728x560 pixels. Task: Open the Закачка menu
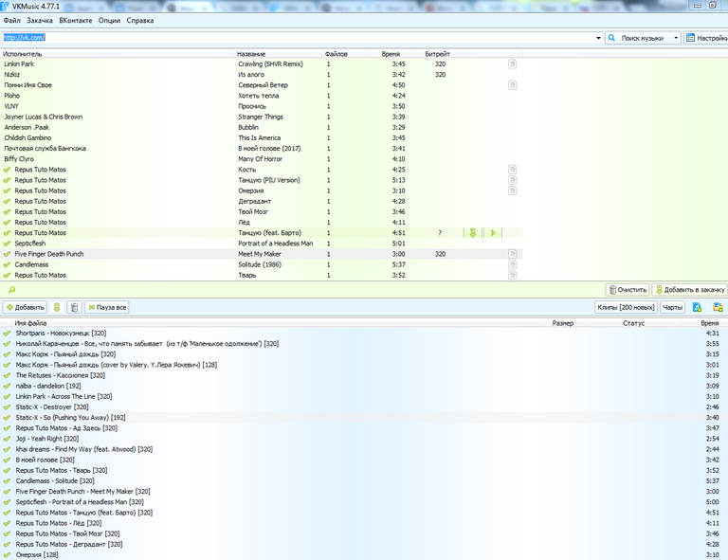[40, 21]
